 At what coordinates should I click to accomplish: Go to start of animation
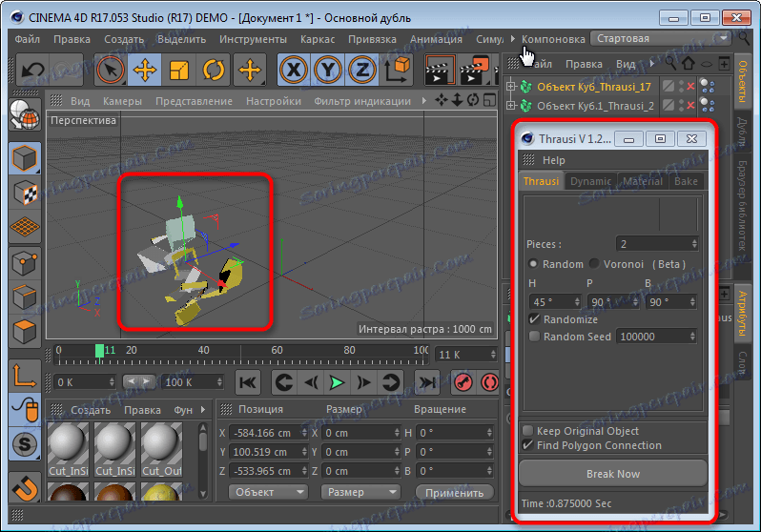[x=248, y=382]
